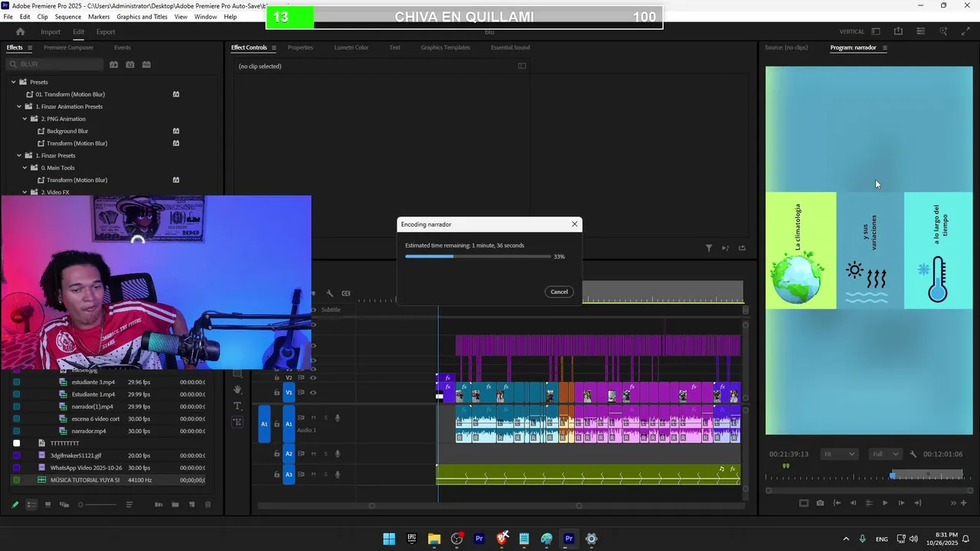Open the Home screen icon

(x=20, y=31)
